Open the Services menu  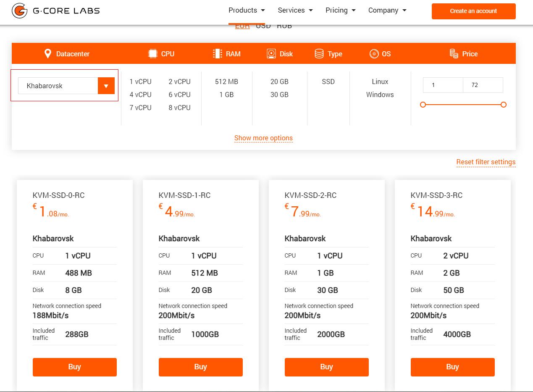pos(295,10)
